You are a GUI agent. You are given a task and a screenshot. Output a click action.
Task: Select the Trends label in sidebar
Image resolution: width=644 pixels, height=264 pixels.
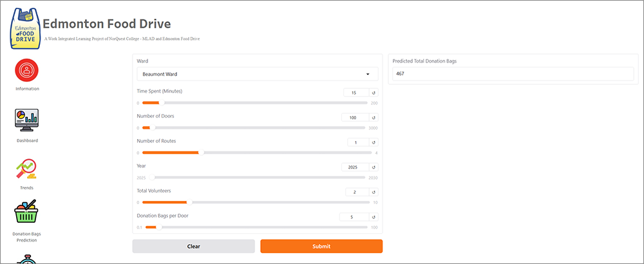pos(27,187)
